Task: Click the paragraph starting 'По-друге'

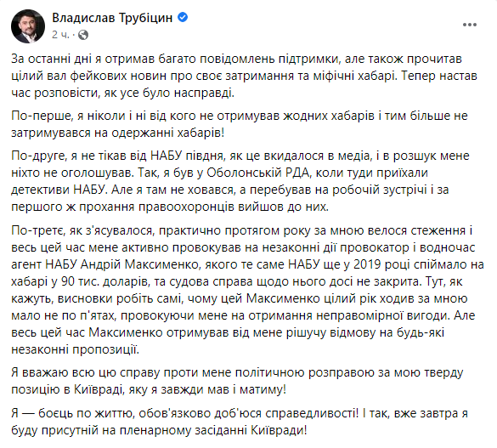Action: click(x=240, y=181)
